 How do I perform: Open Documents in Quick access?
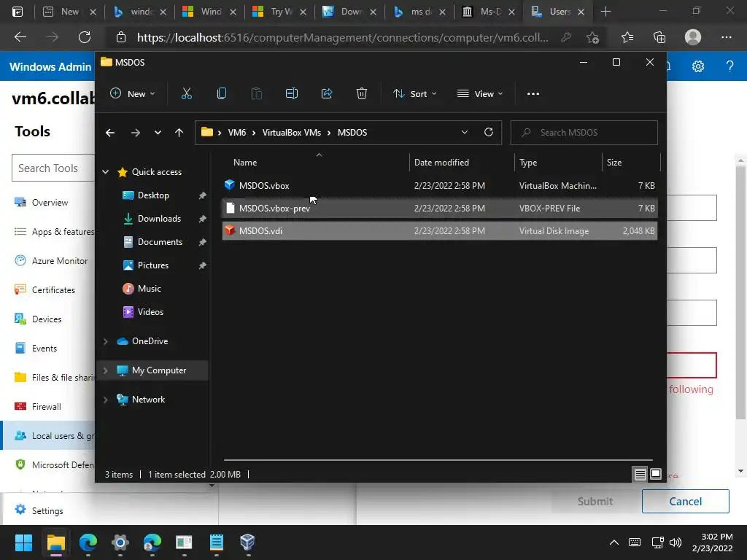(x=160, y=242)
